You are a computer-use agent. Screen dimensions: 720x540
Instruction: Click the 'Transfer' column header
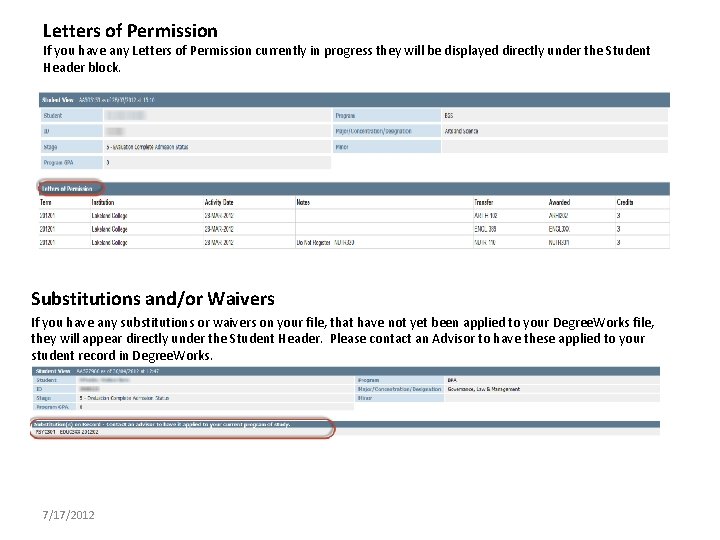tap(484, 202)
